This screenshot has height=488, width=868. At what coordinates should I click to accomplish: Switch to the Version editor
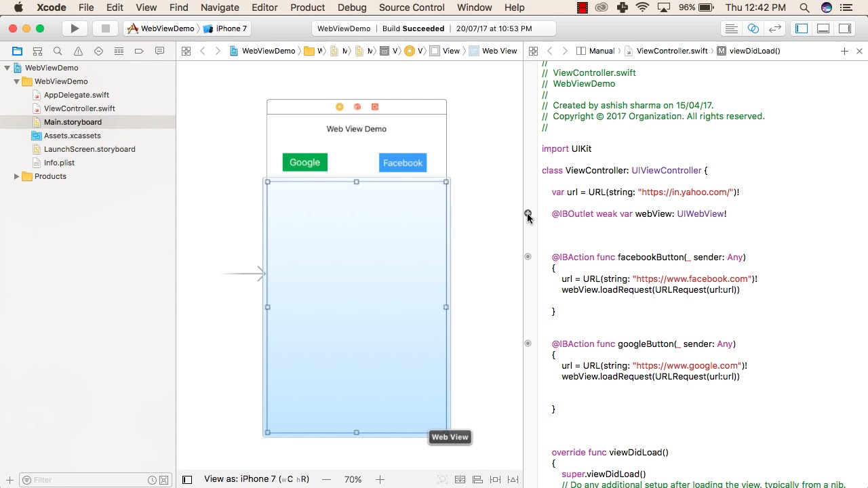click(775, 28)
